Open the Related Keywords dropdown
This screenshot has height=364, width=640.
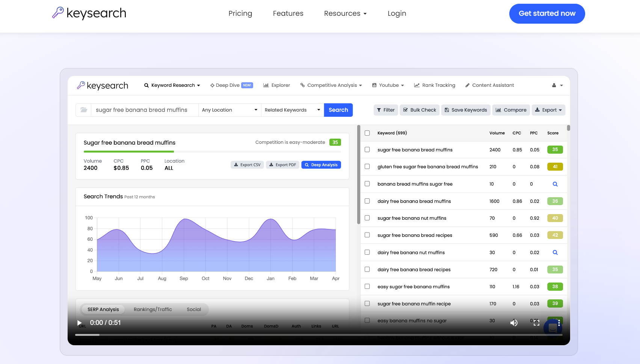coord(292,110)
